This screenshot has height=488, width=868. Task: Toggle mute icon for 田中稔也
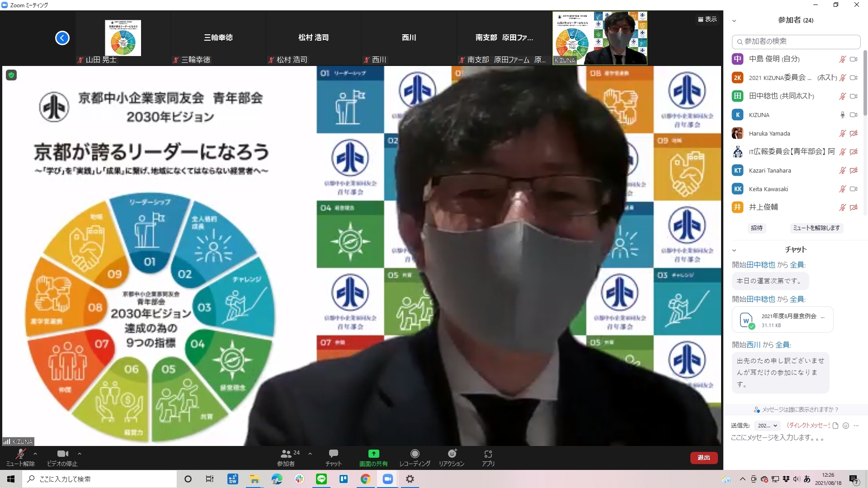pos(843,96)
